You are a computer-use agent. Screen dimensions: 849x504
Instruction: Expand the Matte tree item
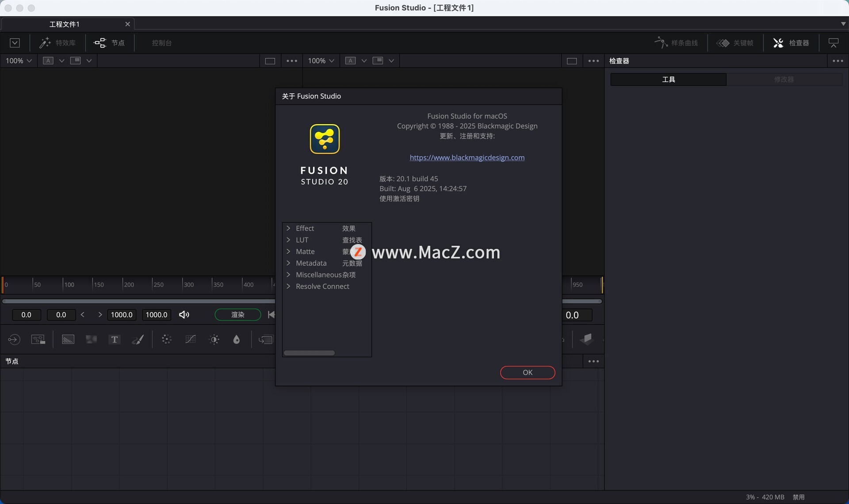click(x=288, y=251)
